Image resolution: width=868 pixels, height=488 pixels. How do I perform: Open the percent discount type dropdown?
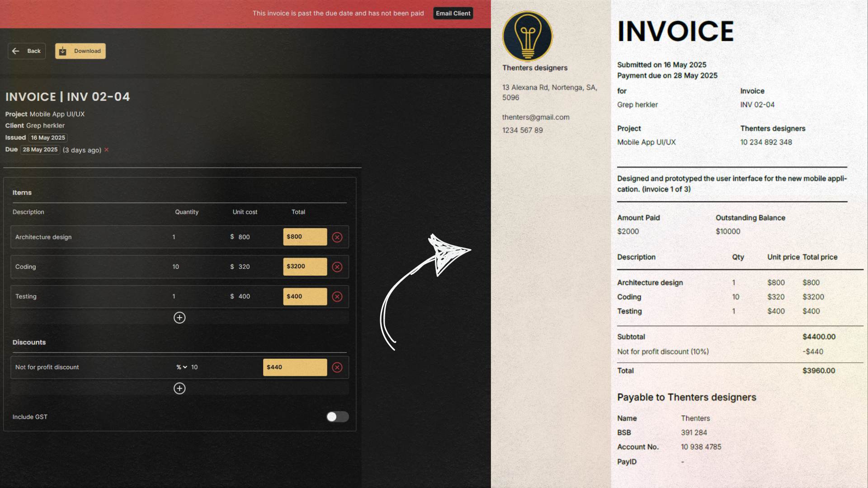point(182,367)
